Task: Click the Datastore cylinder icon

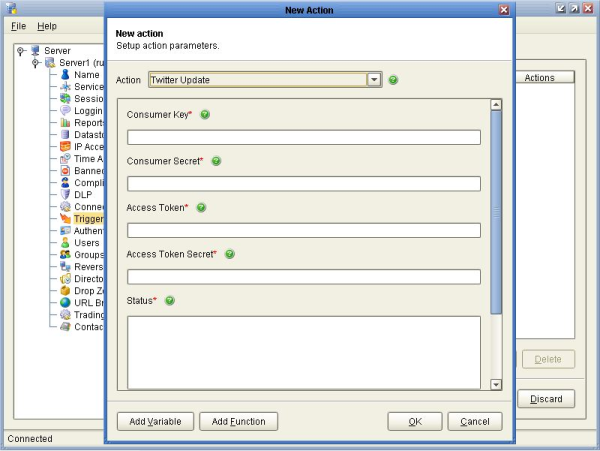Action: [65, 134]
